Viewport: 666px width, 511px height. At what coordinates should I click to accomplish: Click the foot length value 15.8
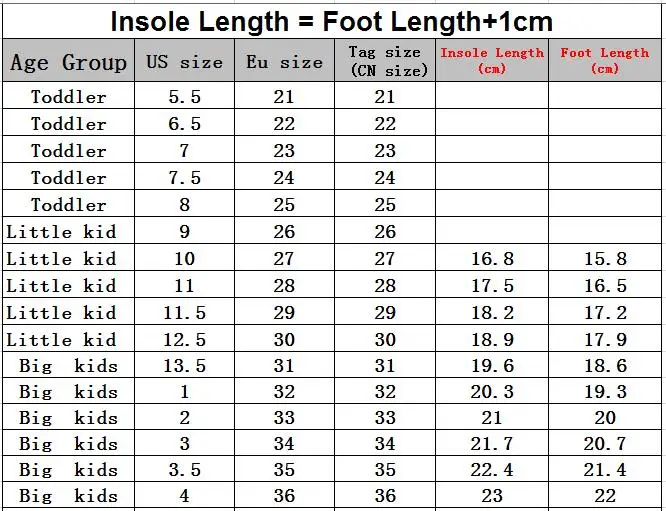(x=605, y=257)
